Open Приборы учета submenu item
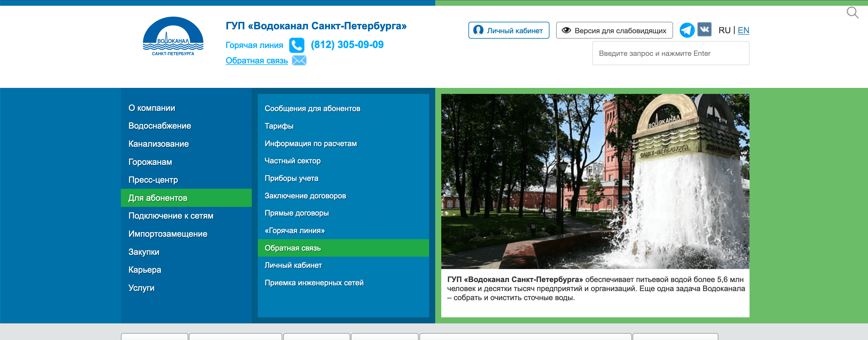This screenshot has height=340, width=868. pos(291,178)
